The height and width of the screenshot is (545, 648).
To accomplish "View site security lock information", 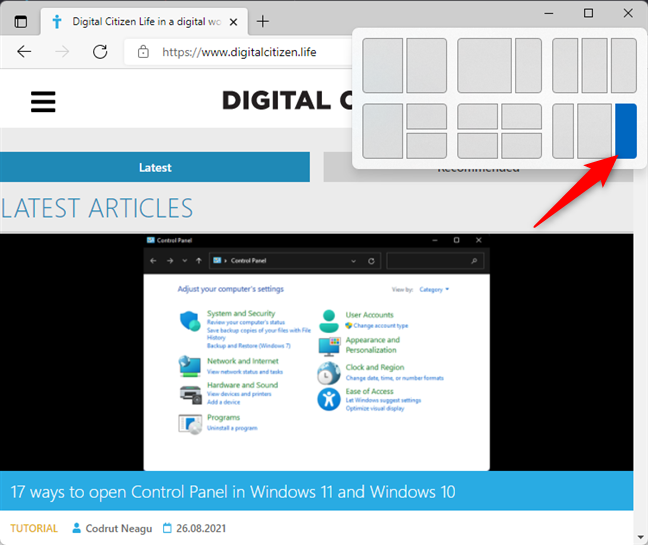I will [x=143, y=52].
